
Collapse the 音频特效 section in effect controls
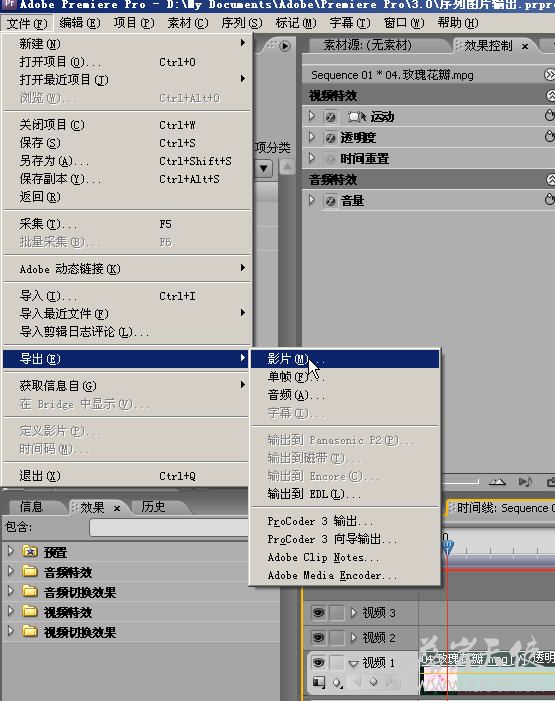(551, 180)
